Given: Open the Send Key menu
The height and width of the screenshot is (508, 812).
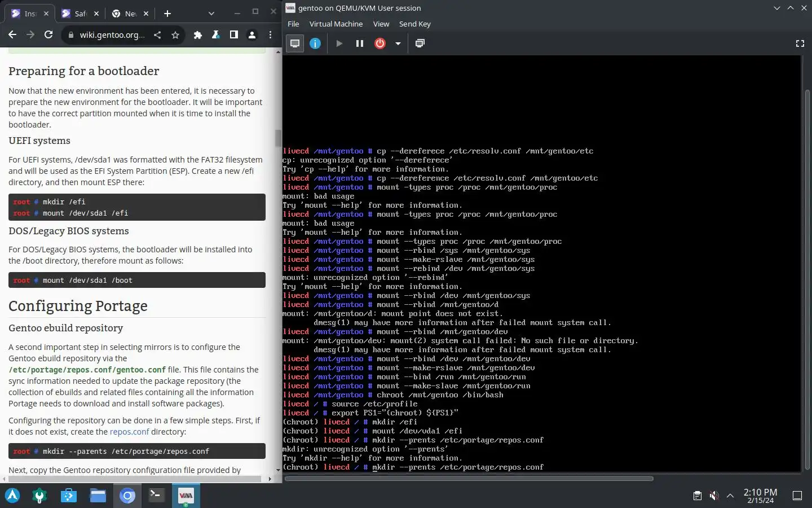Looking at the screenshot, I should pyautogui.click(x=415, y=24).
